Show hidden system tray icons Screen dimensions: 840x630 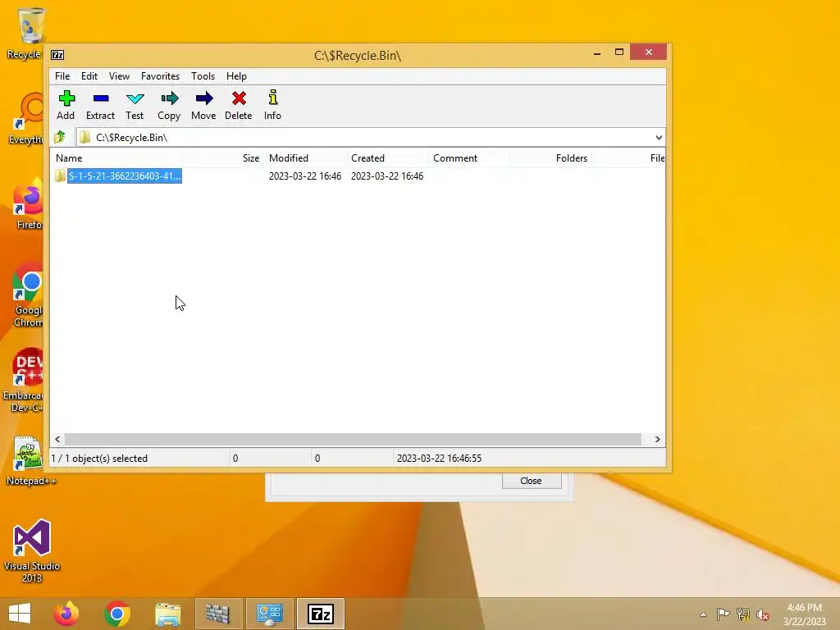(703, 614)
